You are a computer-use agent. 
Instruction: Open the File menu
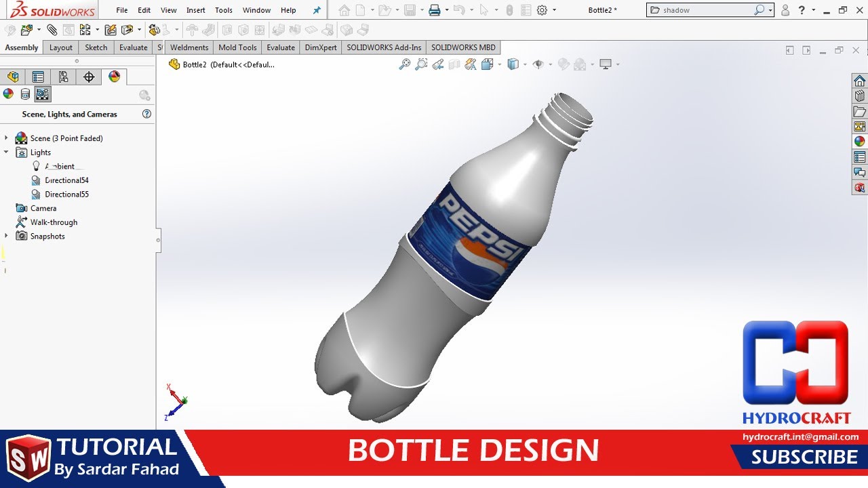tap(122, 10)
